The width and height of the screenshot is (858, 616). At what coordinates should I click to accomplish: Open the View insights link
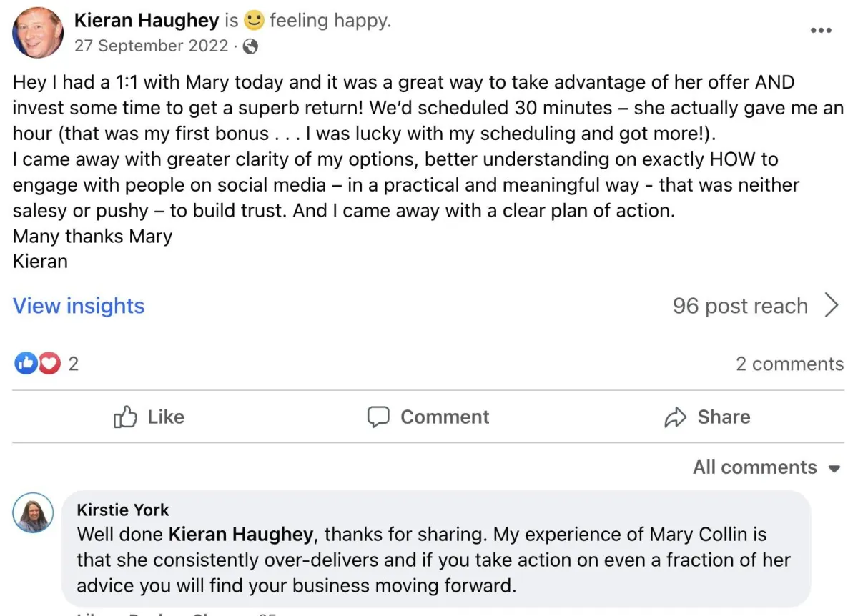click(x=79, y=306)
